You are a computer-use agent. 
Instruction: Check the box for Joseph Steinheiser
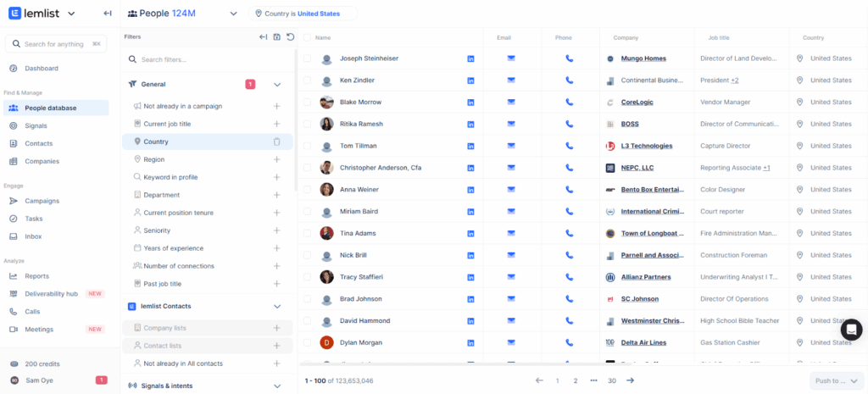click(307, 58)
